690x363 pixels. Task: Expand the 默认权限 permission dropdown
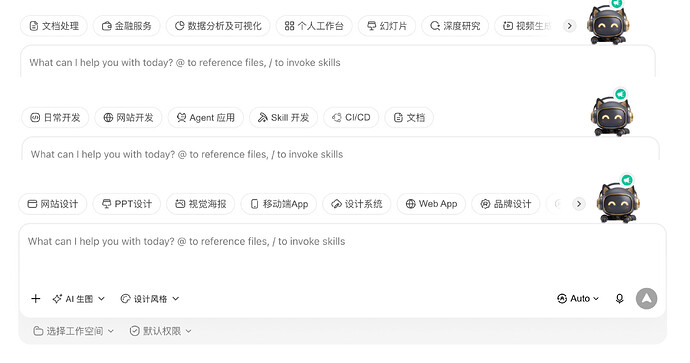click(x=161, y=331)
